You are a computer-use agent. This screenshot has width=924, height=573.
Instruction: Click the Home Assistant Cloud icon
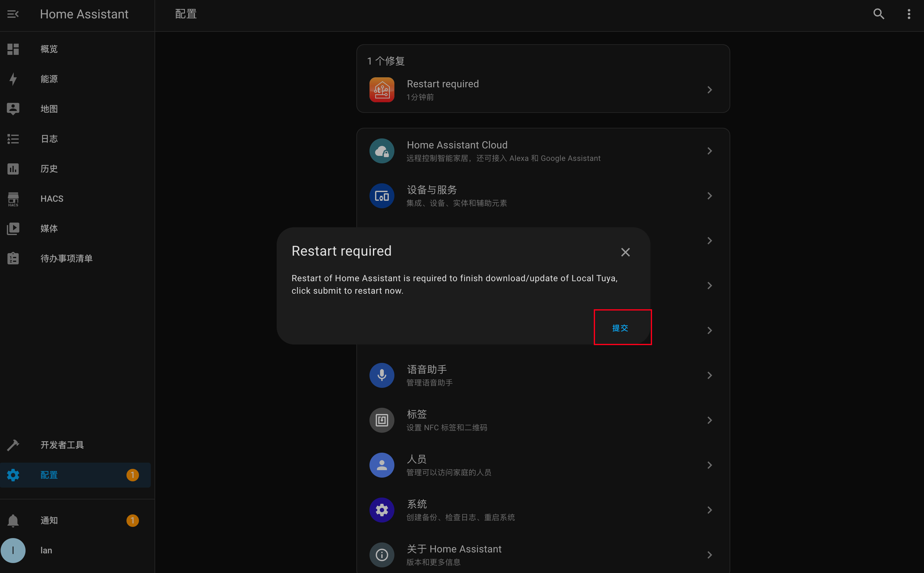[382, 151]
